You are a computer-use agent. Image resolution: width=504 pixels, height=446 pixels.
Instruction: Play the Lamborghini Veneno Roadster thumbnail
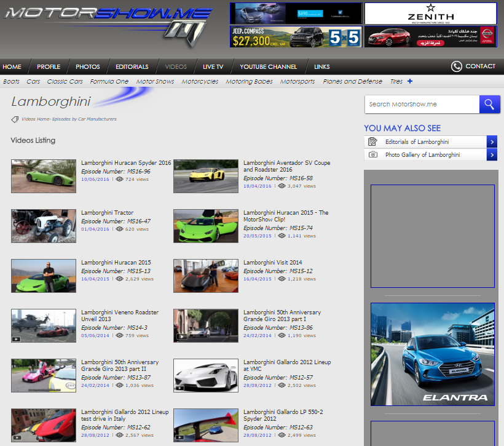click(x=44, y=325)
